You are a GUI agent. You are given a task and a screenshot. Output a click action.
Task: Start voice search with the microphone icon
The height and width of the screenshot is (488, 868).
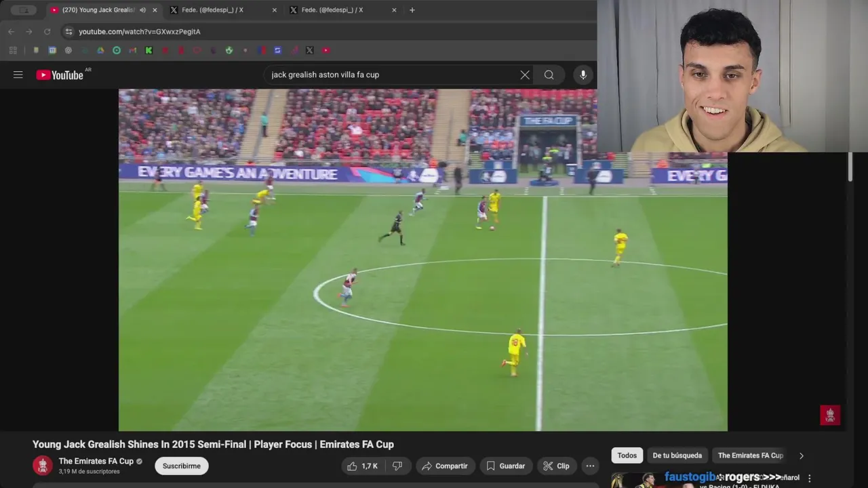(583, 75)
